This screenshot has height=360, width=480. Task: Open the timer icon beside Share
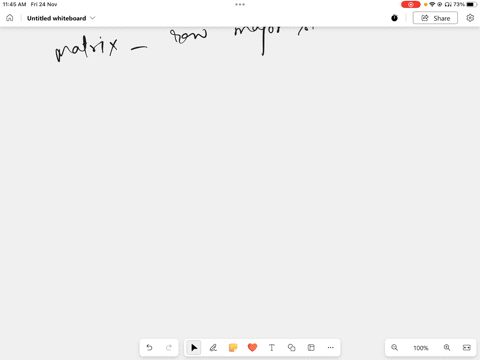tap(394, 18)
